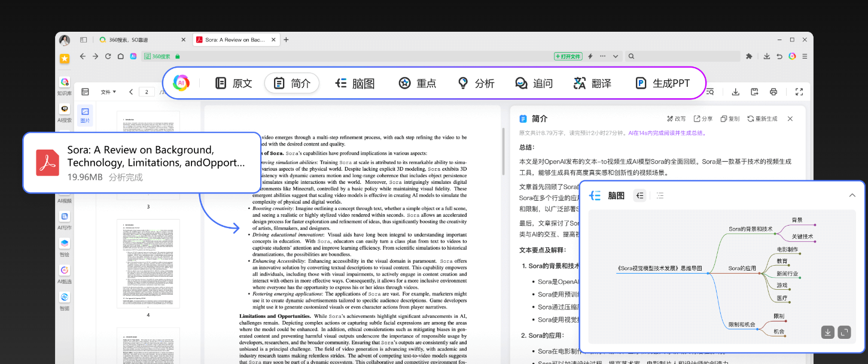Click 分享 to share the summary

coord(703,119)
